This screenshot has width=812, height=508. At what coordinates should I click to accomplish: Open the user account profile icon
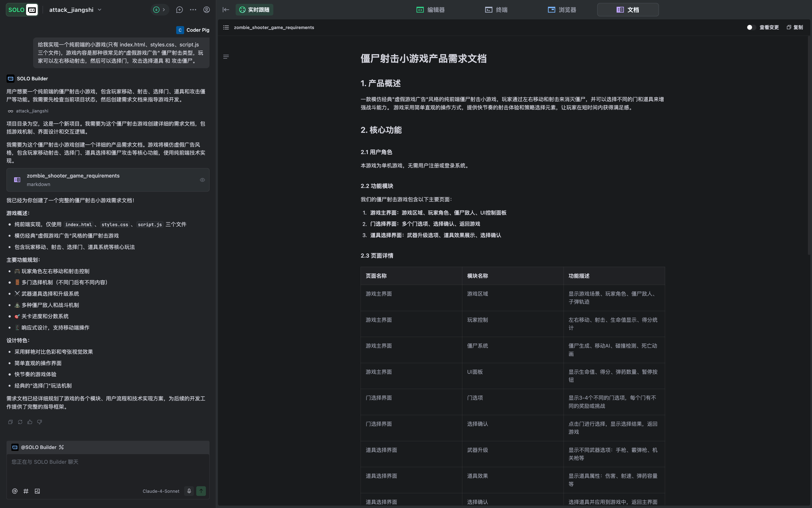coord(207,10)
